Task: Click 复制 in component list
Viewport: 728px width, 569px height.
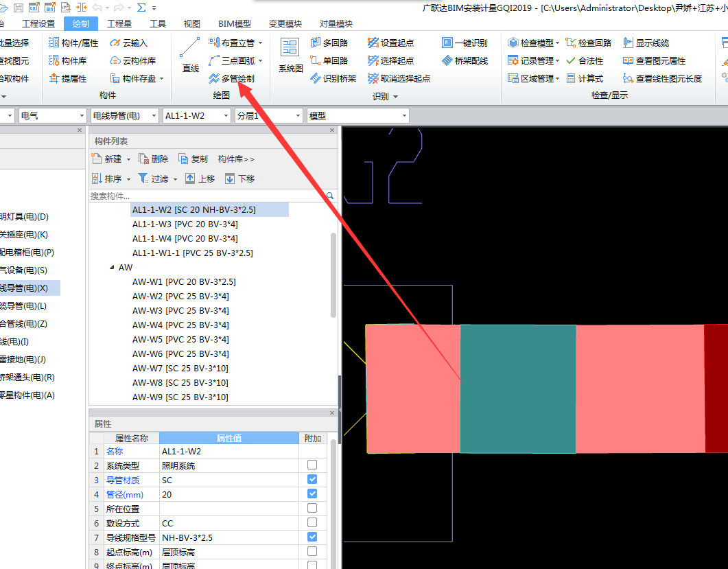Action: coord(193,159)
